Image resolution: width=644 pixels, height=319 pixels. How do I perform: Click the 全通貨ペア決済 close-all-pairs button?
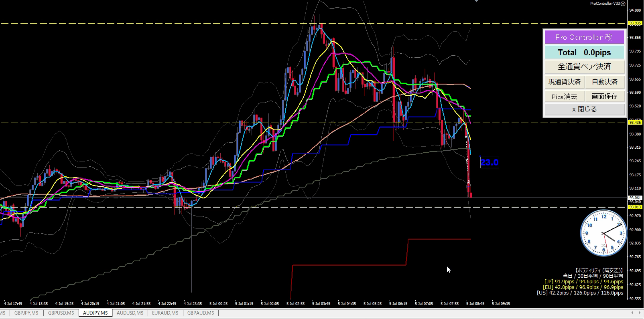pyautogui.click(x=584, y=67)
